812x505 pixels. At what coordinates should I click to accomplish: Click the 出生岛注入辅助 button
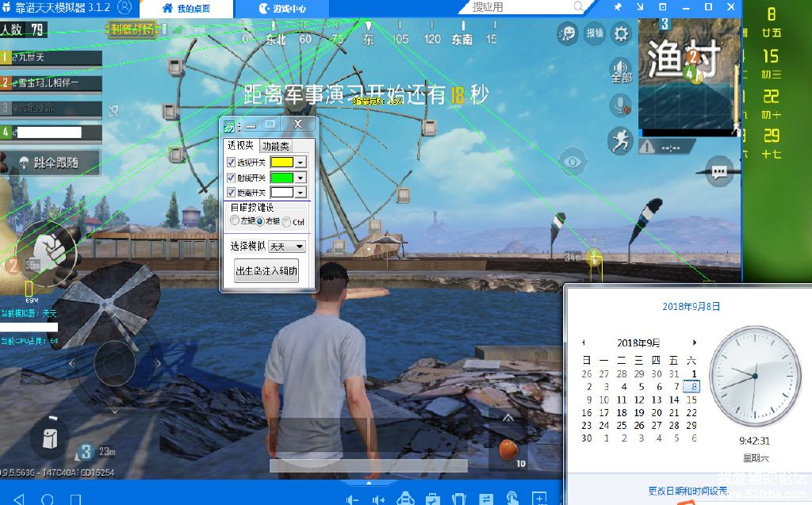point(266,270)
